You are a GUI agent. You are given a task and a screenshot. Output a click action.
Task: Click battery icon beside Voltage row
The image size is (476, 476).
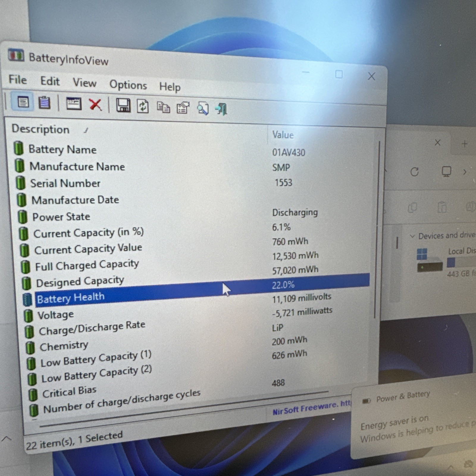point(28,316)
